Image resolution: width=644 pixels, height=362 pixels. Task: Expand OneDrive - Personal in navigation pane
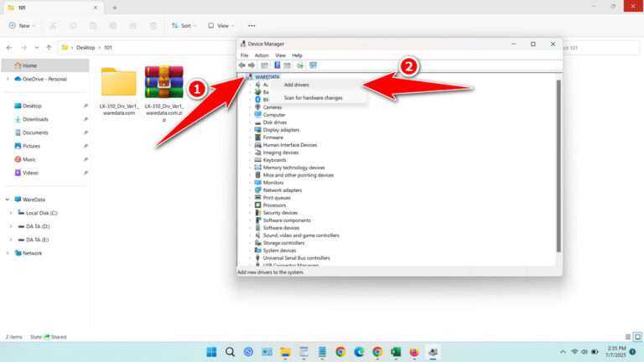pyautogui.click(x=8, y=79)
